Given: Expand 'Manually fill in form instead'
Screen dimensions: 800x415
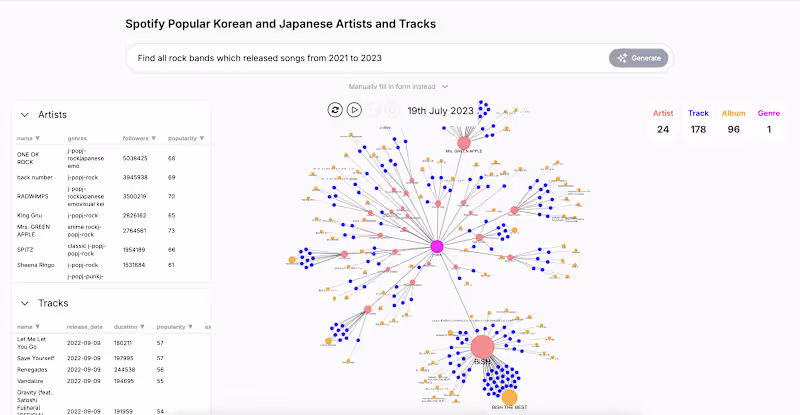Looking at the screenshot, I should tap(398, 87).
